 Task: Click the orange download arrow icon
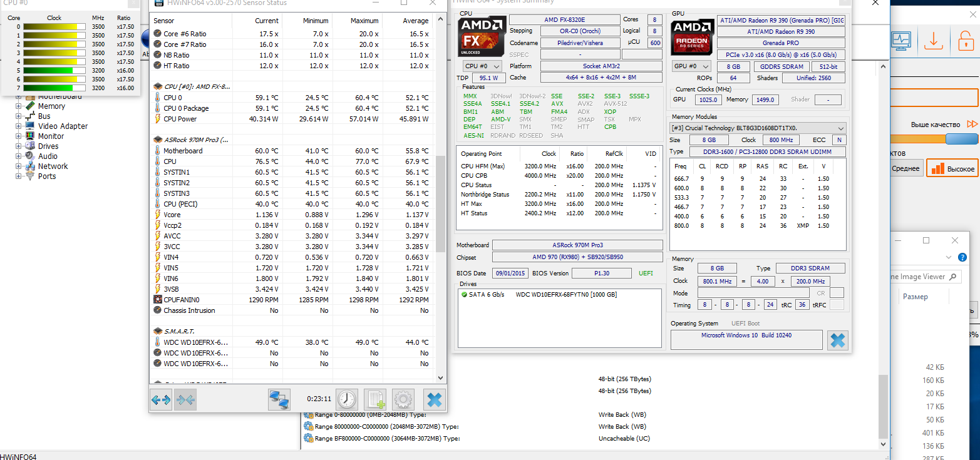[934, 41]
